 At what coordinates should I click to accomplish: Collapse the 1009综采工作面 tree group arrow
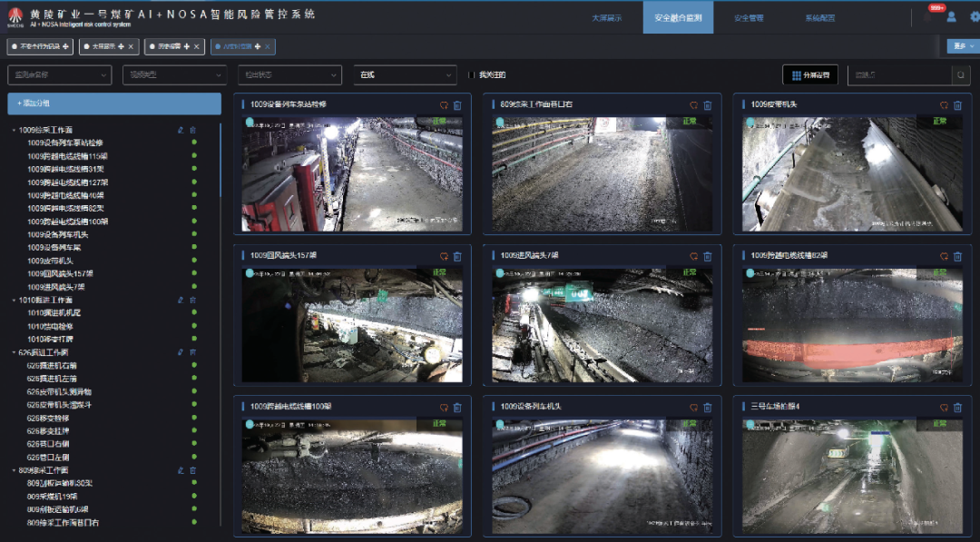14,130
